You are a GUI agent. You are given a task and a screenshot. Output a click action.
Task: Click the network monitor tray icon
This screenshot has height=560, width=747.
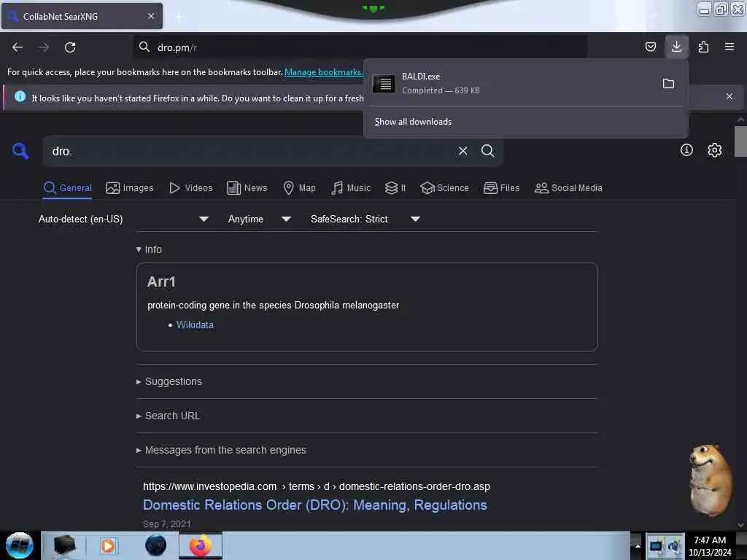[x=656, y=546]
